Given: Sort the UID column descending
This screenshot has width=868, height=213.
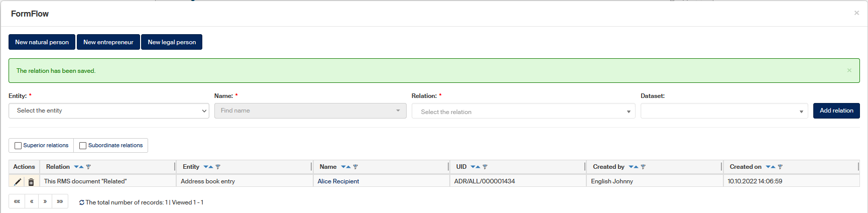Looking at the screenshot, I should (x=473, y=167).
